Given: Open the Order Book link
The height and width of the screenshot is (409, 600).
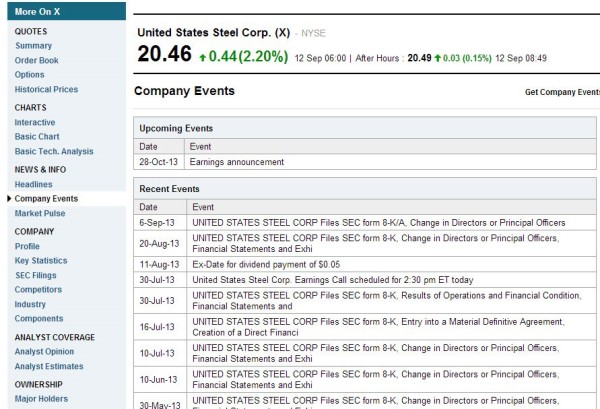Looking at the screenshot, I should pos(36,60).
